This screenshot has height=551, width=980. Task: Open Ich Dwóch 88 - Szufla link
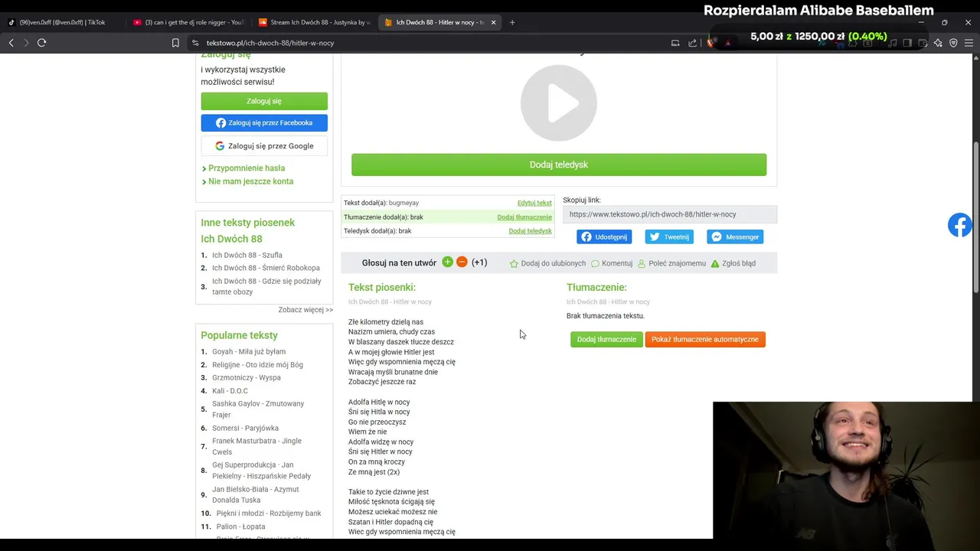point(247,255)
